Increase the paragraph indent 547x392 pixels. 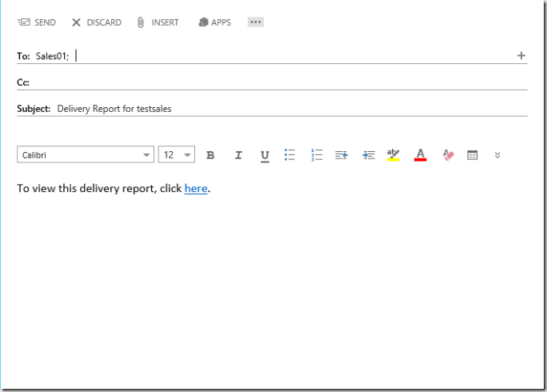(368, 155)
